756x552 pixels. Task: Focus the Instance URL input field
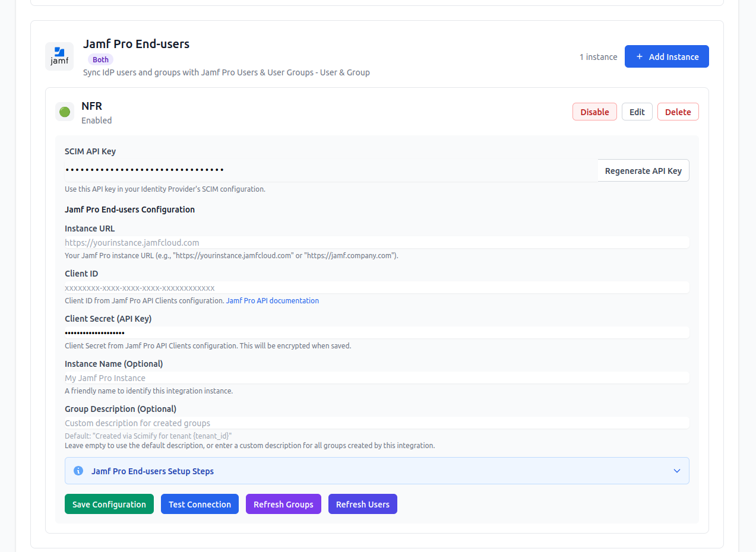[x=377, y=242]
